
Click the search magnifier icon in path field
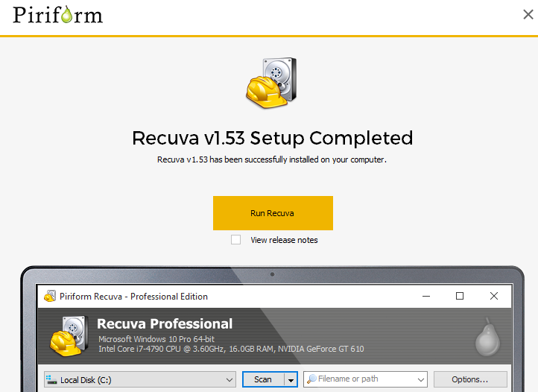pos(311,379)
